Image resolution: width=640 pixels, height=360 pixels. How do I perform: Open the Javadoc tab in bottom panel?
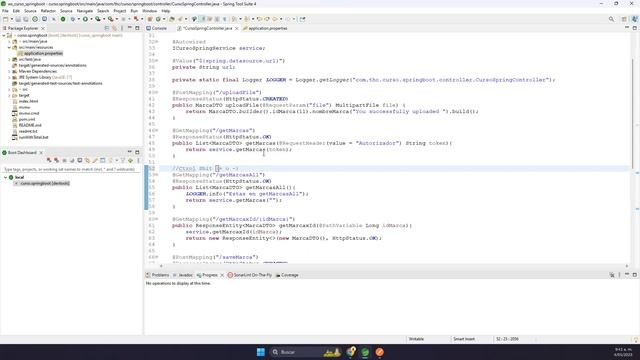coord(182,275)
